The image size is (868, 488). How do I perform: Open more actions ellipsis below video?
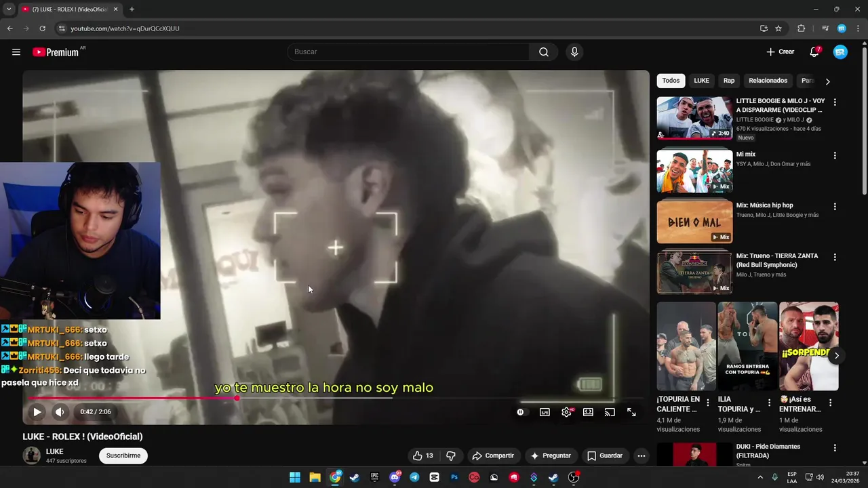tap(642, 455)
